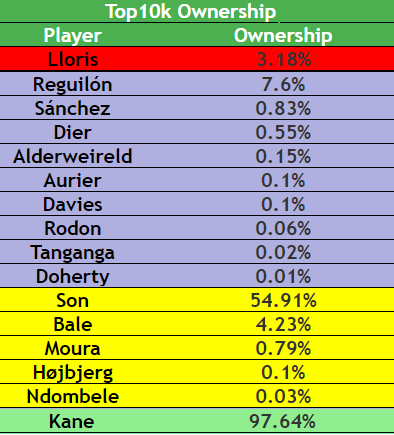The width and height of the screenshot is (394, 435).
Task: Select the Player column header
Action: click(x=73, y=35)
